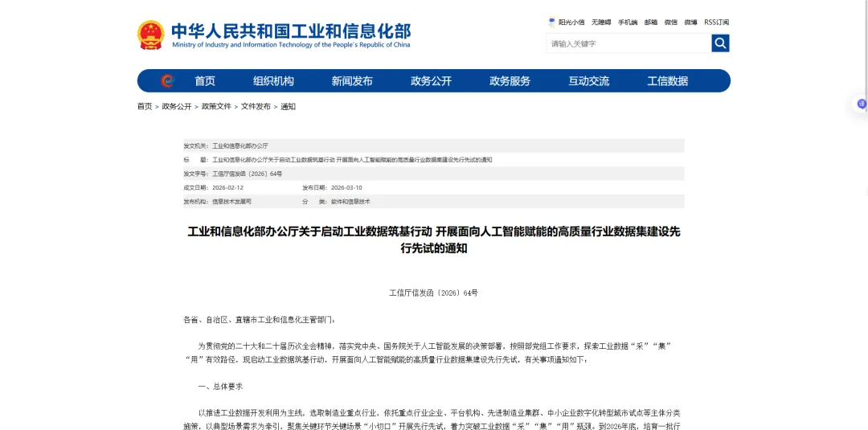The height and width of the screenshot is (430, 868).
Task: Go to 政策文件 in the breadcrumb
Action: point(216,106)
